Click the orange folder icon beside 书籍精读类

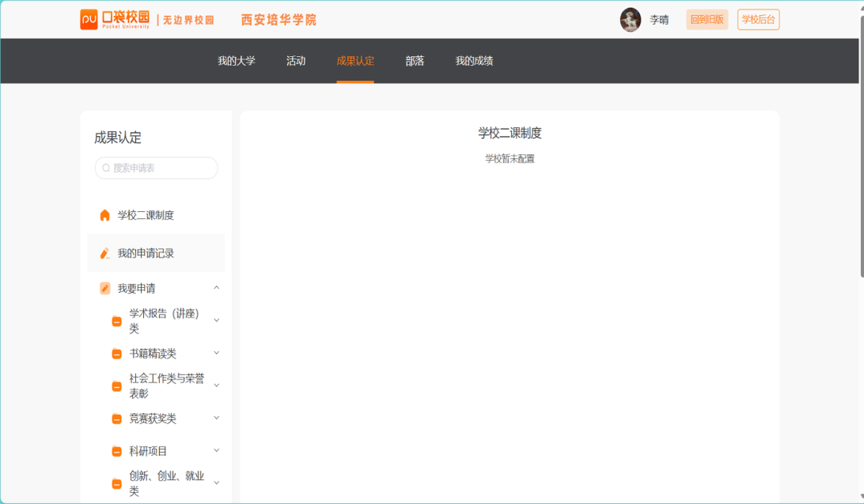pyautogui.click(x=117, y=354)
